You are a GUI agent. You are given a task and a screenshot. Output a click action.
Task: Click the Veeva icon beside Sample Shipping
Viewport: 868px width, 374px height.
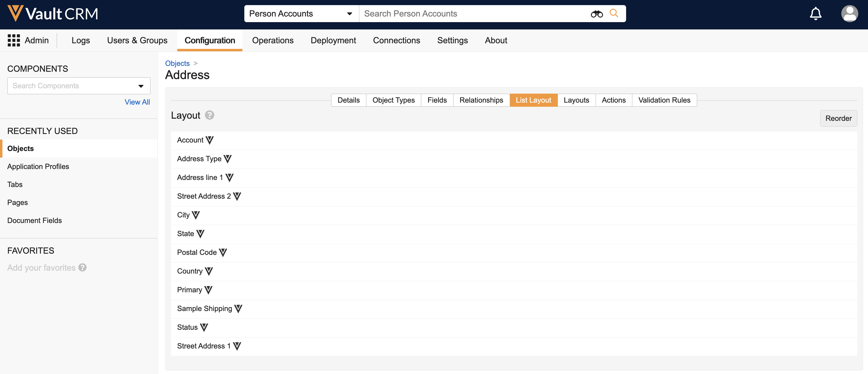click(238, 309)
